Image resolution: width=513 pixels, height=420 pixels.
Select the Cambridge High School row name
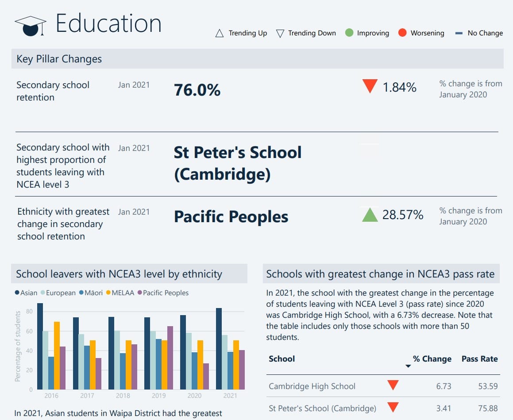click(312, 386)
